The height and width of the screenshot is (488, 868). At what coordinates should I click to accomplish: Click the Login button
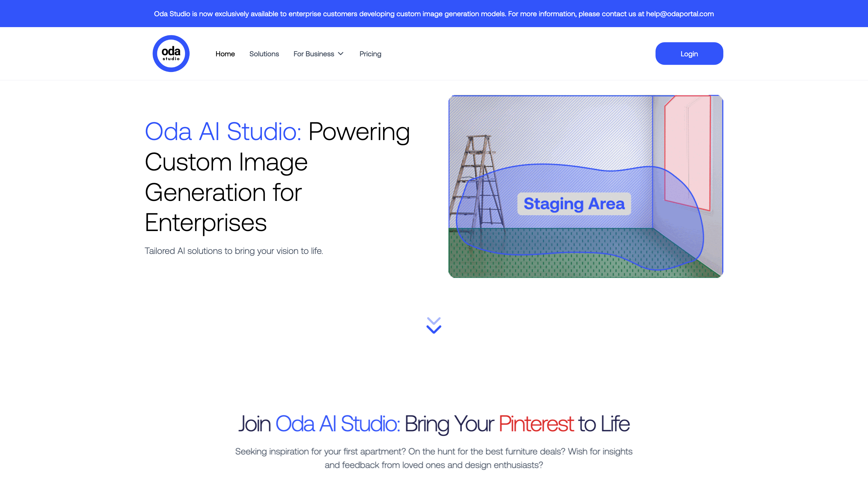click(689, 53)
